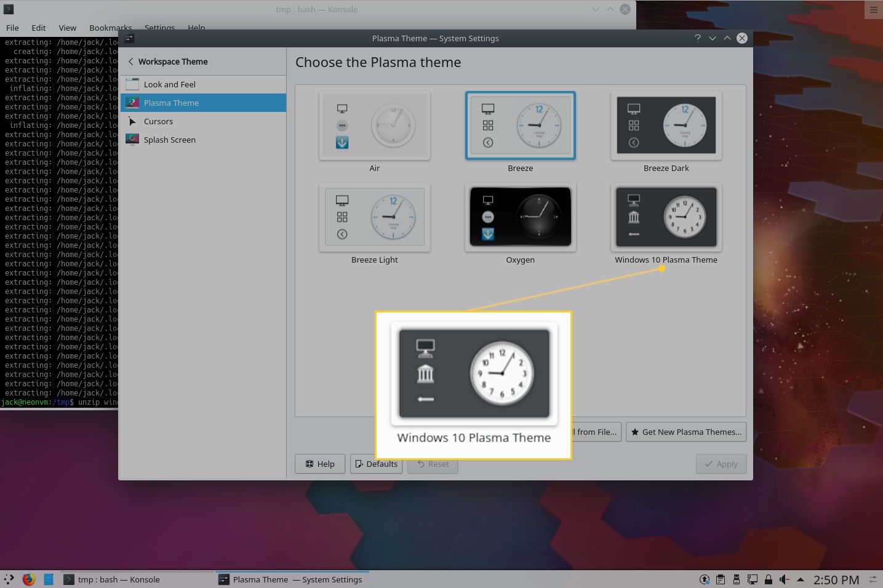
Task: Select the Air theme thumbnail
Action: tap(374, 125)
